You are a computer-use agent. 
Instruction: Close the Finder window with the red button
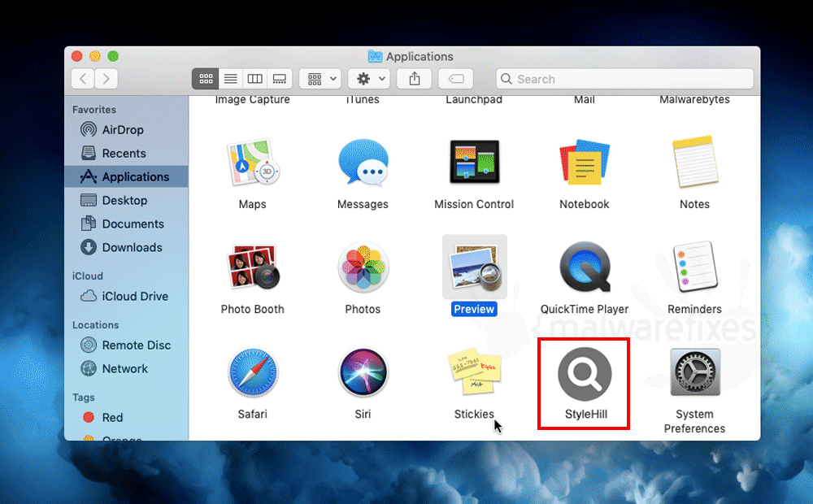[77, 56]
